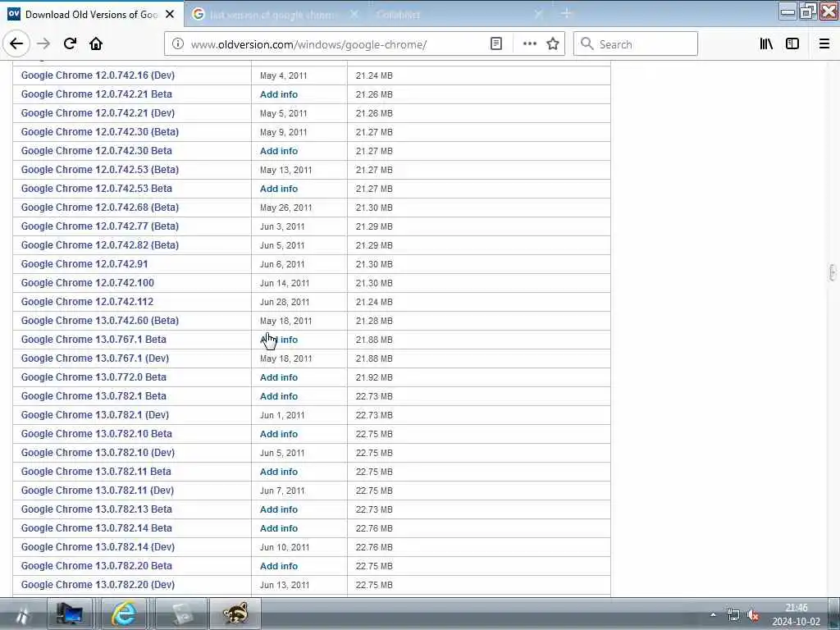Screen dimensions: 840x630
Task: Open Google Chrome 12.0.742.112 link
Action: [87, 302]
